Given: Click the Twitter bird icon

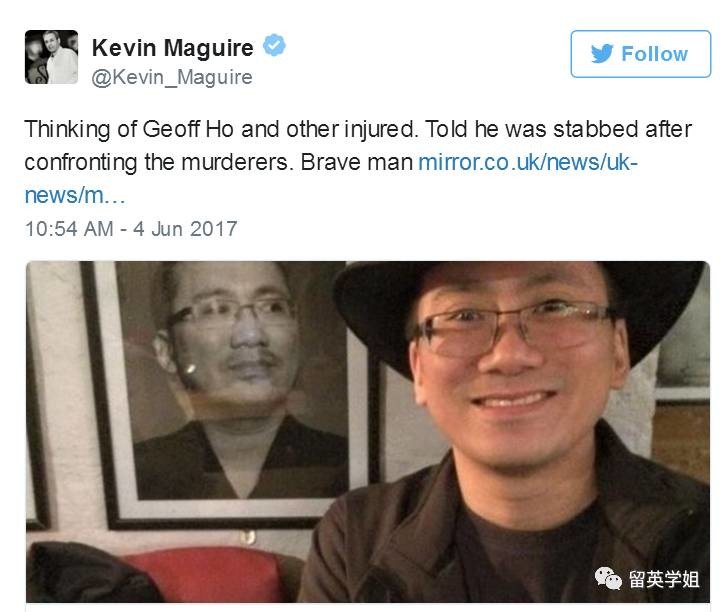Looking at the screenshot, I should 602,54.
